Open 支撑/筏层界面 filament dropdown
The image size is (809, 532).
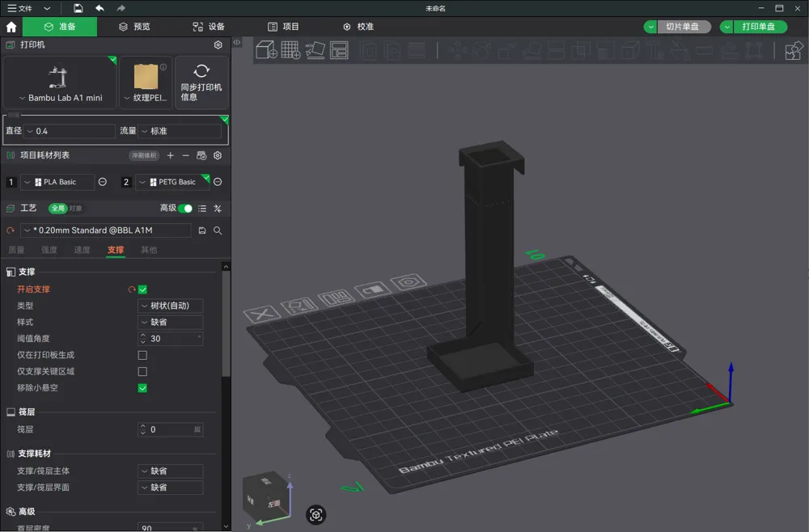170,488
